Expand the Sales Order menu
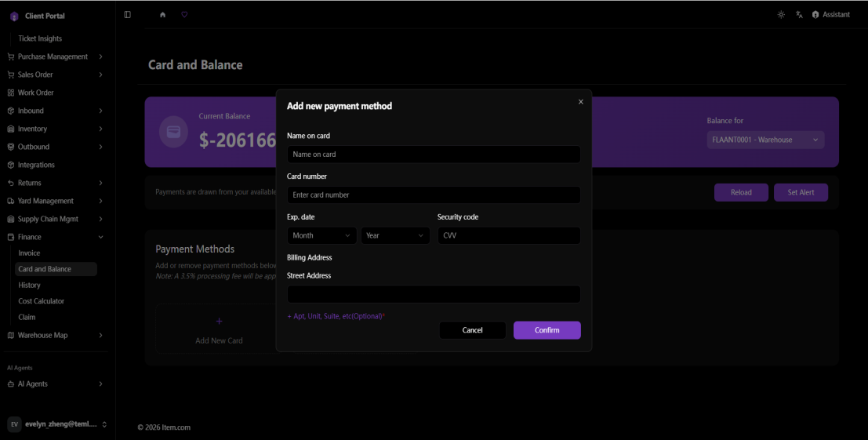Image resolution: width=868 pixels, height=440 pixels. [x=100, y=75]
